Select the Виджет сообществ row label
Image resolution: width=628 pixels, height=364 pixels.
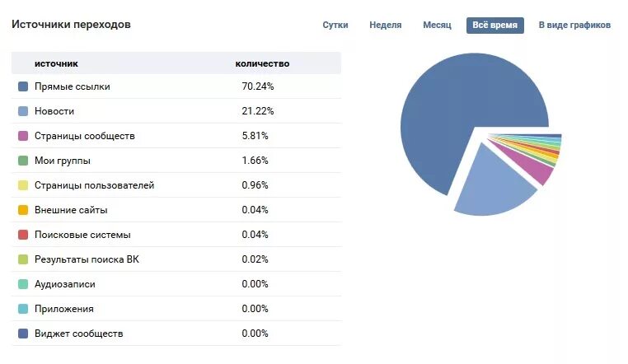click(x=78, y=334)
